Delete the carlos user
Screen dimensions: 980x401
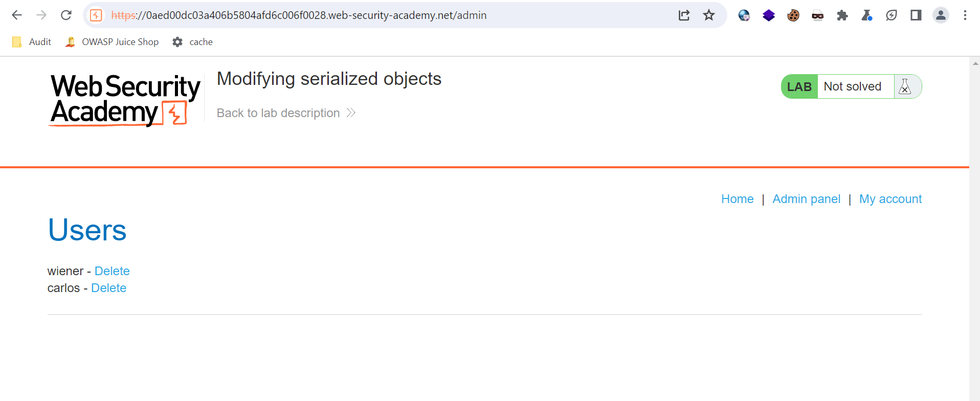pos(108,288)
